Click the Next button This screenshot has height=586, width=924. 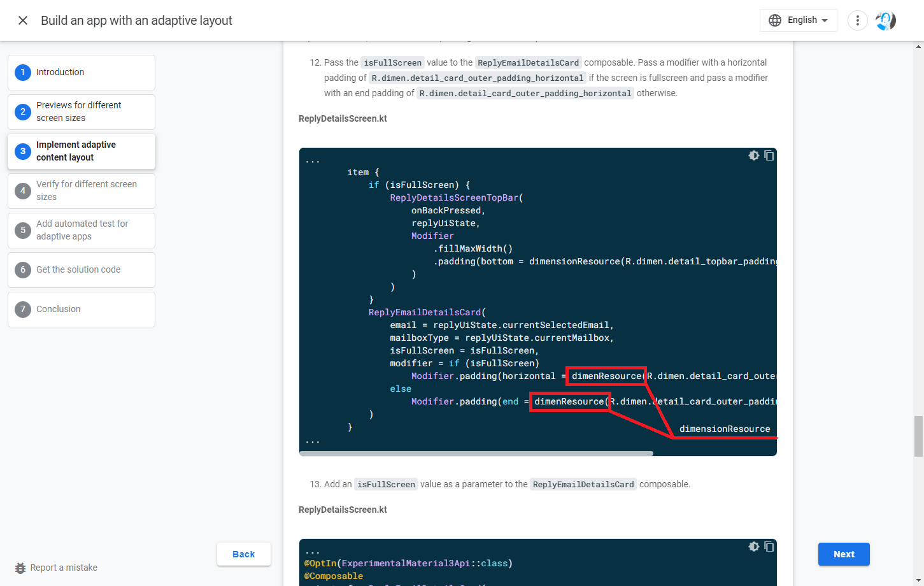(x=844, y=554)
